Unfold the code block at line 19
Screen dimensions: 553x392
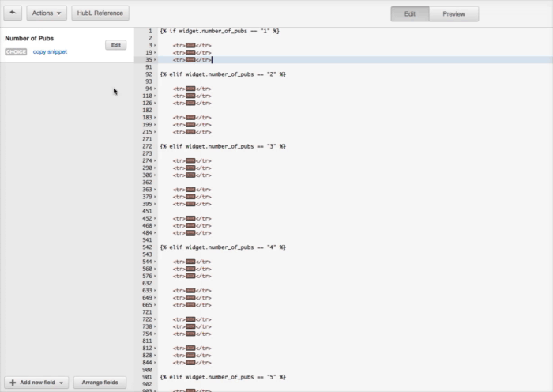(155, 53)
